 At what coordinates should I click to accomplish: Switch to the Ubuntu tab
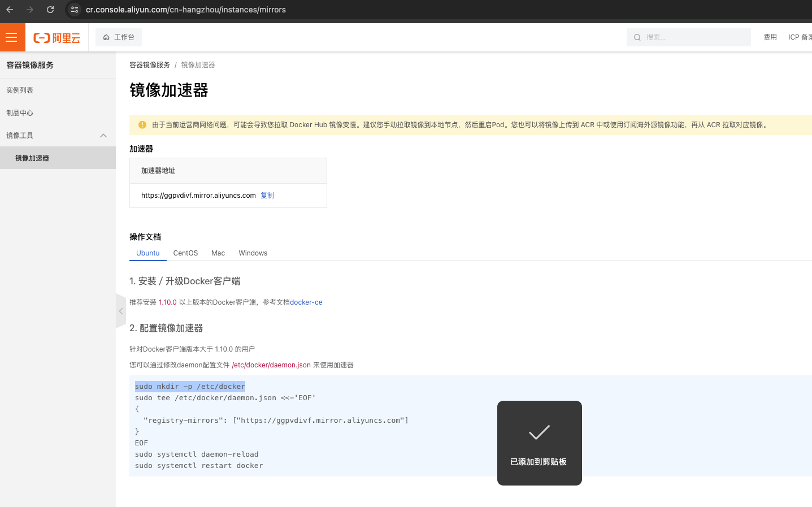click(148, 253)
